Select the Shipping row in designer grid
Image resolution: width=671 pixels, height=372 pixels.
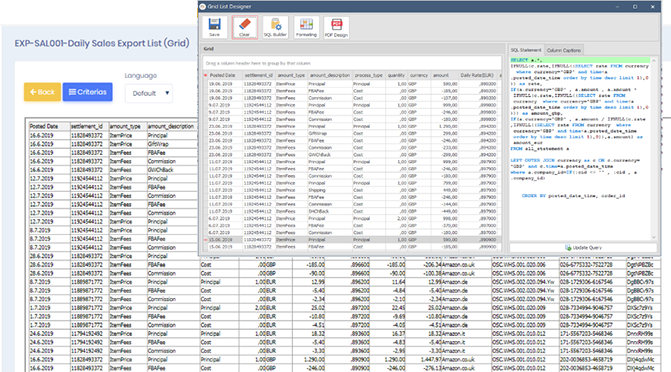pos(353,190)
